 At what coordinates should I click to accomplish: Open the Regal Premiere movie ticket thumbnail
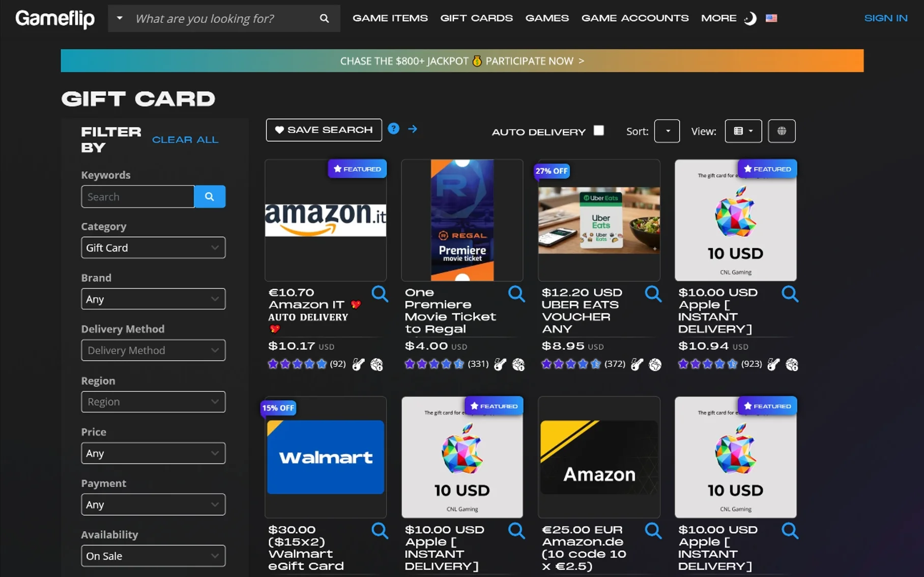pyautogui.click(x=462, y=220)
